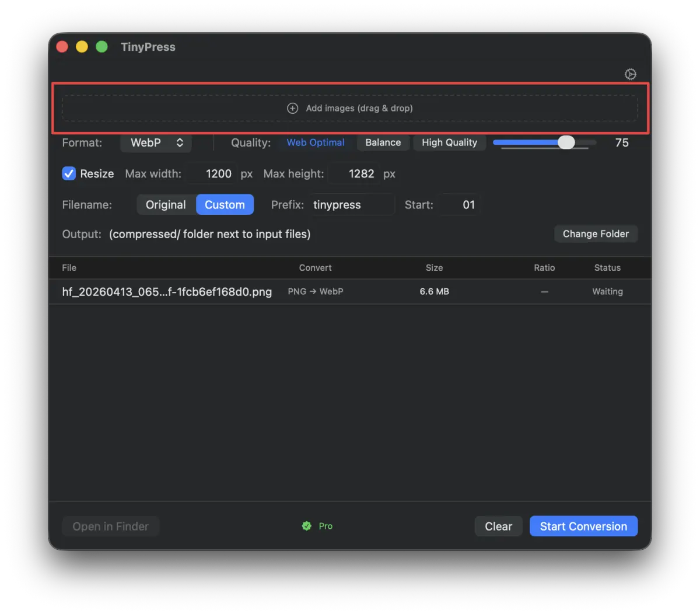Image resolution: width=700 pixels, height=614 pixels.
Task: Open the WebP format dropdown
Action: coord(156,142)
